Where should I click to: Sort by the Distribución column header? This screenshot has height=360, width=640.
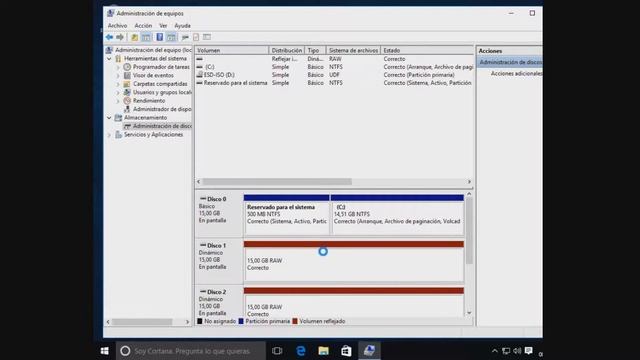click(x=287, y=50)
